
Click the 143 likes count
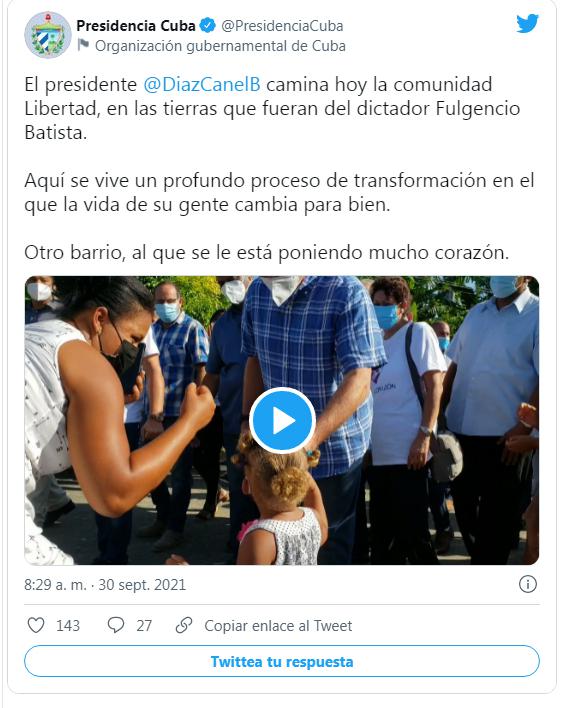click(x=68, y=626)
